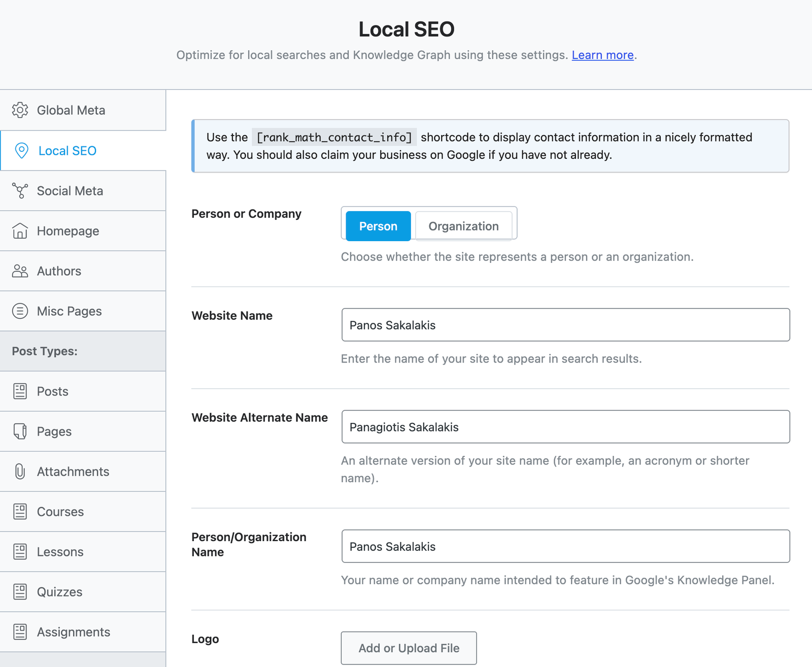Click the Attachments paperclip icon
The width and height of the screenshot is (812, 667).
[x=20, y=472]
